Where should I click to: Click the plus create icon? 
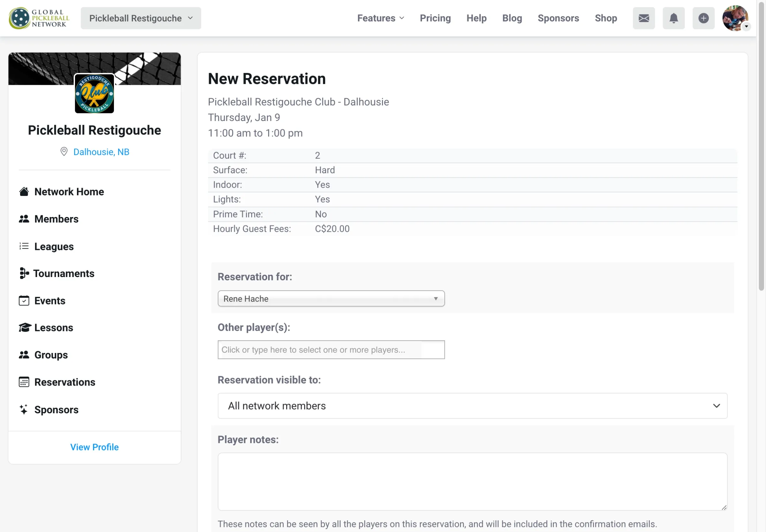(703, 18)
